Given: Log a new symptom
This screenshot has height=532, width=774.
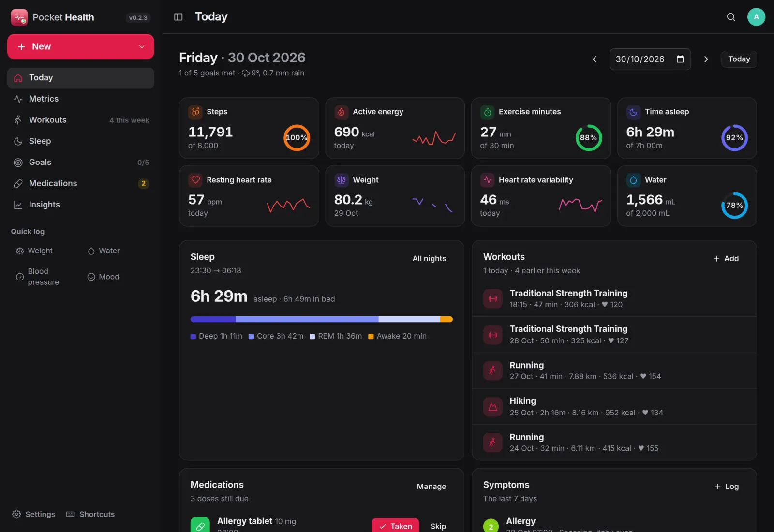Looking at the screenshot, I should point(727,487).
